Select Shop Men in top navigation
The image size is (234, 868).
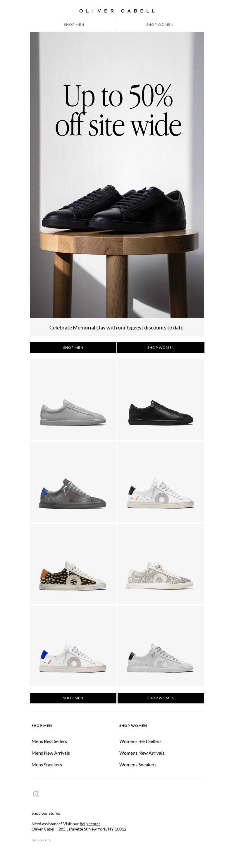[74, 25]
